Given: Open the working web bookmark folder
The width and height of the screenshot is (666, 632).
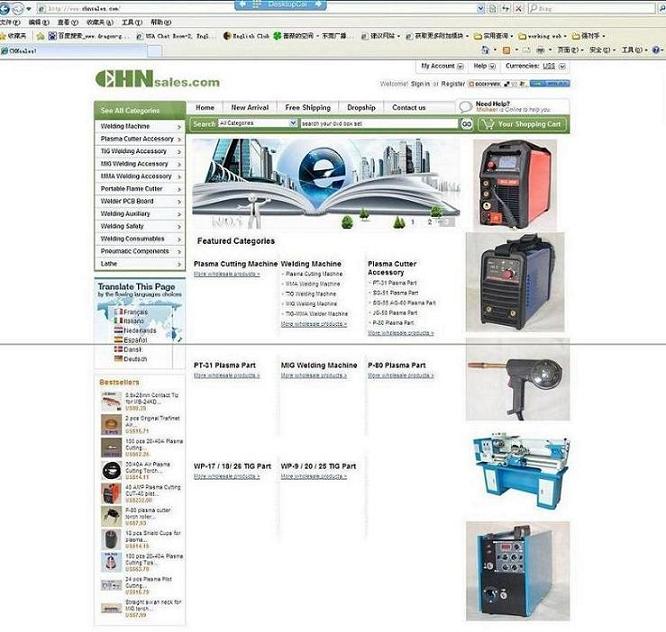Looking at the screenshot, I should [x=542, y=36].
